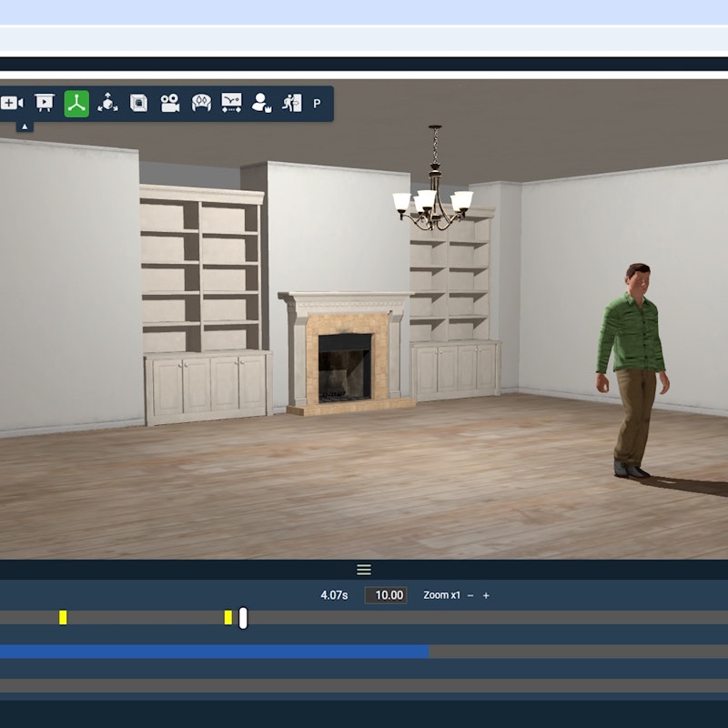The image size is (728, 728).
Task: Click the 4.07s current time readout
Action: [x=334, y=595]
